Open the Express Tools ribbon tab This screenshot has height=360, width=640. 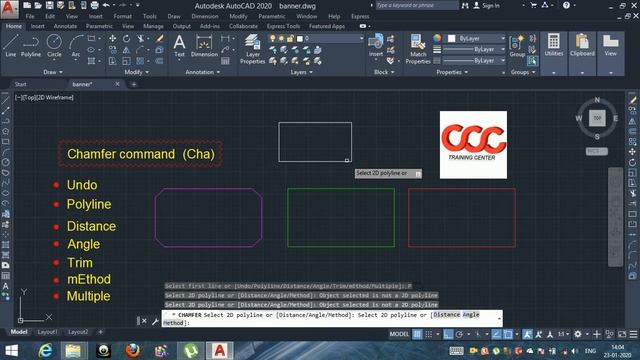point(283,26)
